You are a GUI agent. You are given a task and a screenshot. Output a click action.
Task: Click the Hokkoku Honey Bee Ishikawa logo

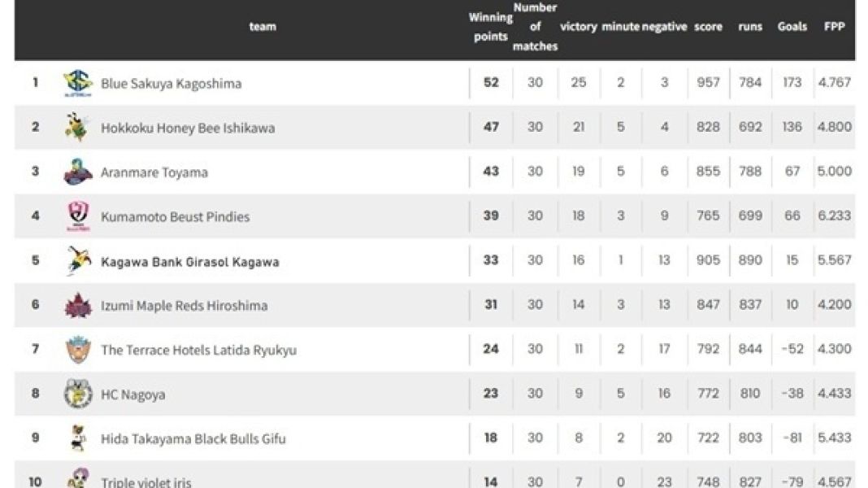tap(78, 128)
